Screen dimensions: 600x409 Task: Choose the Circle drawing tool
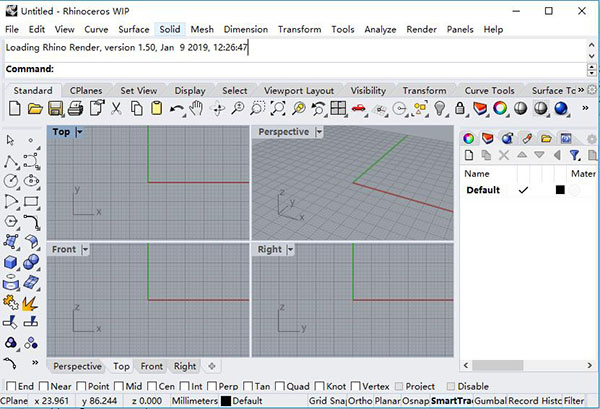click(x=11, y=181)
